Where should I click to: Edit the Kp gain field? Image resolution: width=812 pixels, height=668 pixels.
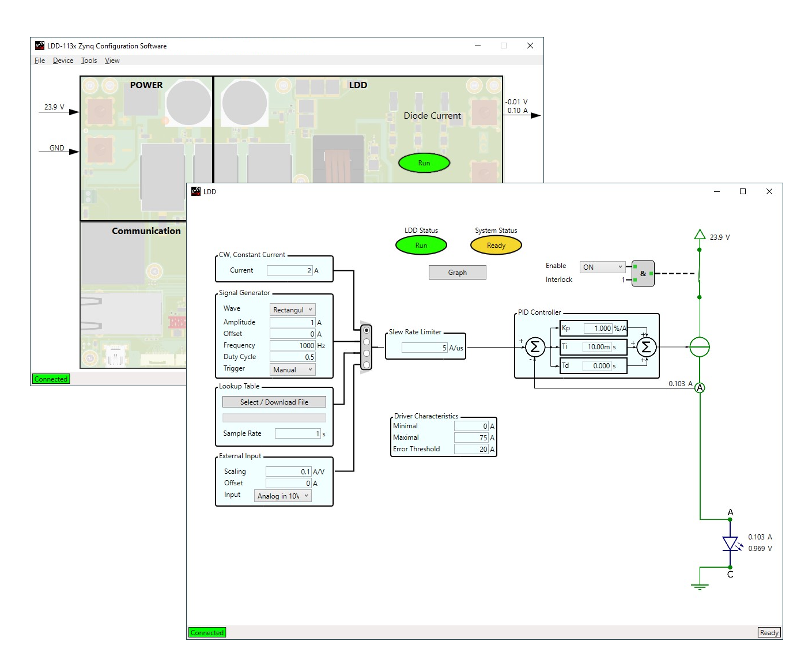598,328
